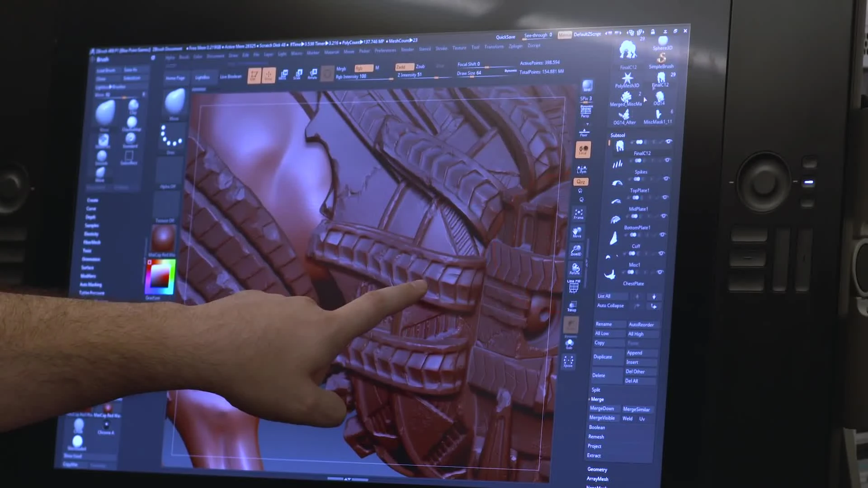Click the Floor grid icon
This screenshot has height=488, width=868.
584,132
